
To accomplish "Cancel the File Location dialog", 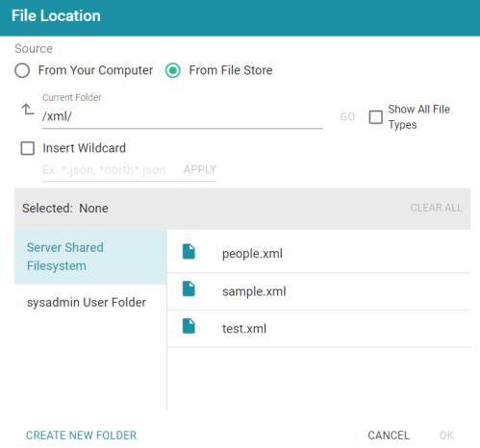I will [389, 436].
